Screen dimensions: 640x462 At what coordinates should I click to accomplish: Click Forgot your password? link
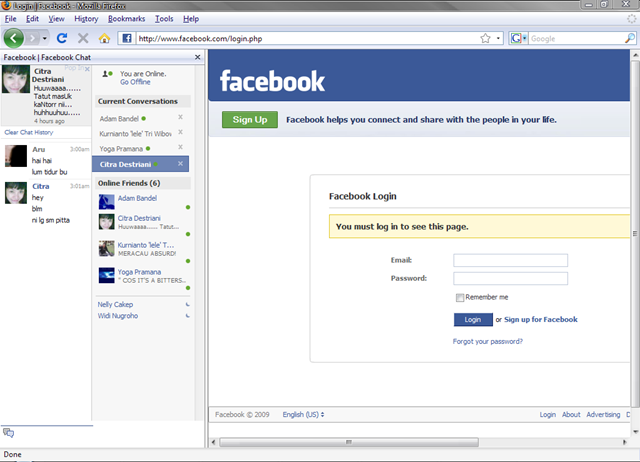[487, 342]
